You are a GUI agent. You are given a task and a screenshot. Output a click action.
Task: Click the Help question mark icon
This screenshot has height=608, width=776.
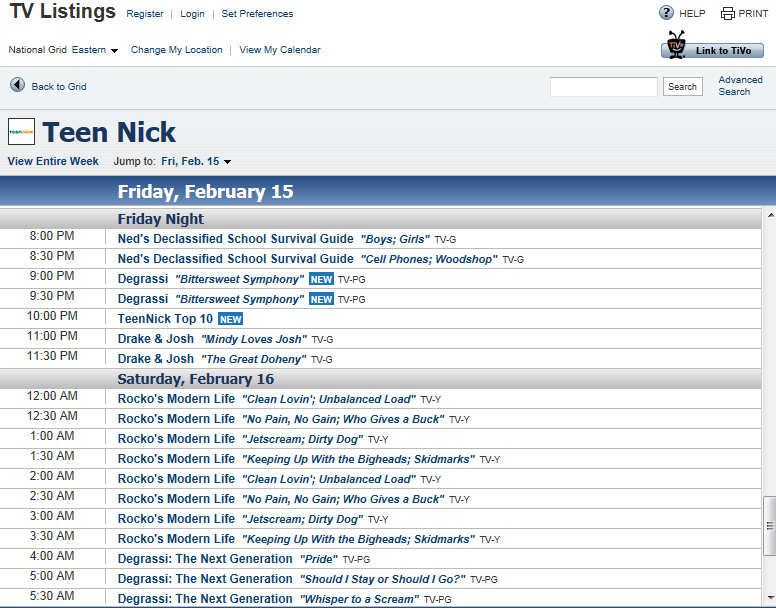tap(666, 13)
